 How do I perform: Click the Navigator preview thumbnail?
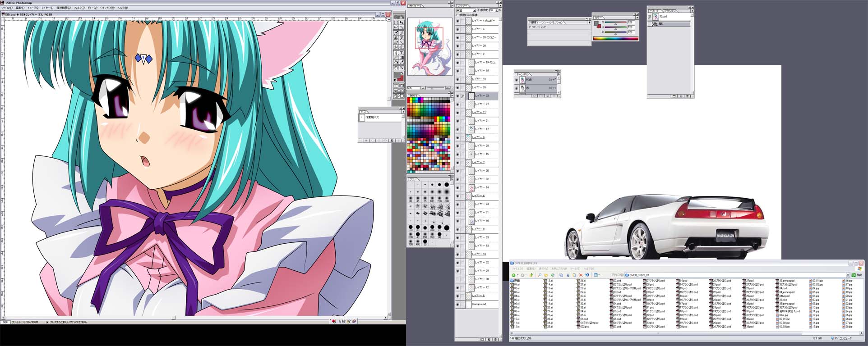coord(429,46)
